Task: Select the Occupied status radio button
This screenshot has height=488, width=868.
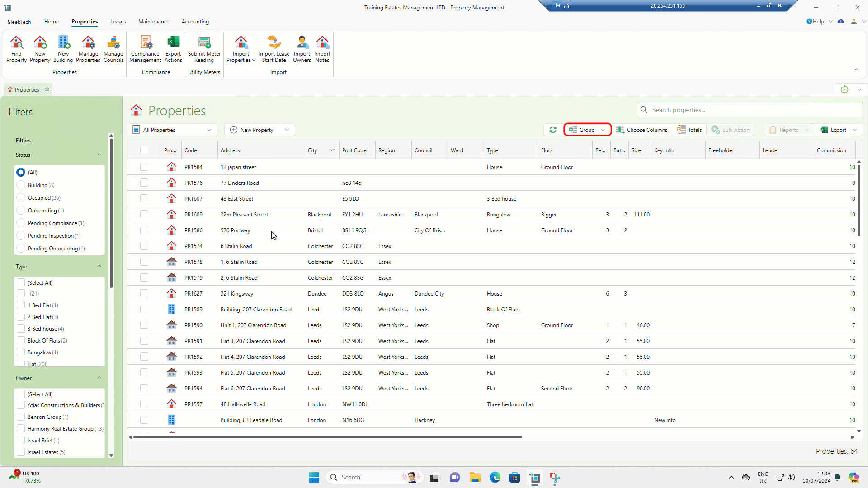Action: coord(21,198)
